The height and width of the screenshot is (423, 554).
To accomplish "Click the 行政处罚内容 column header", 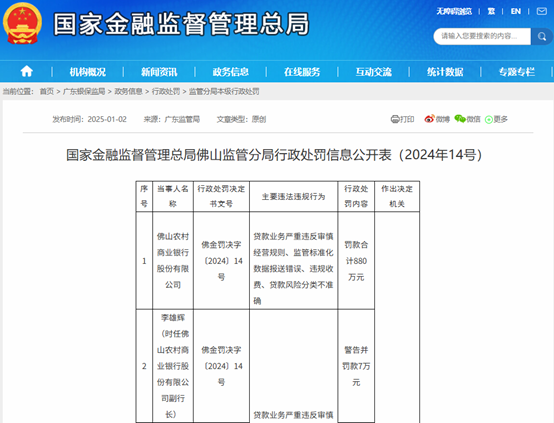I will point(356,196).
